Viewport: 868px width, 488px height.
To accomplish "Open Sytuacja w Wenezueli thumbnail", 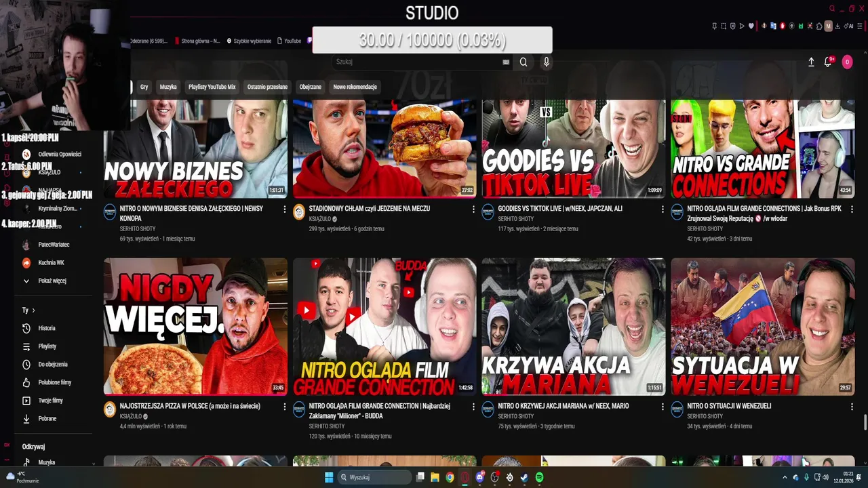I will click(763, 327).
